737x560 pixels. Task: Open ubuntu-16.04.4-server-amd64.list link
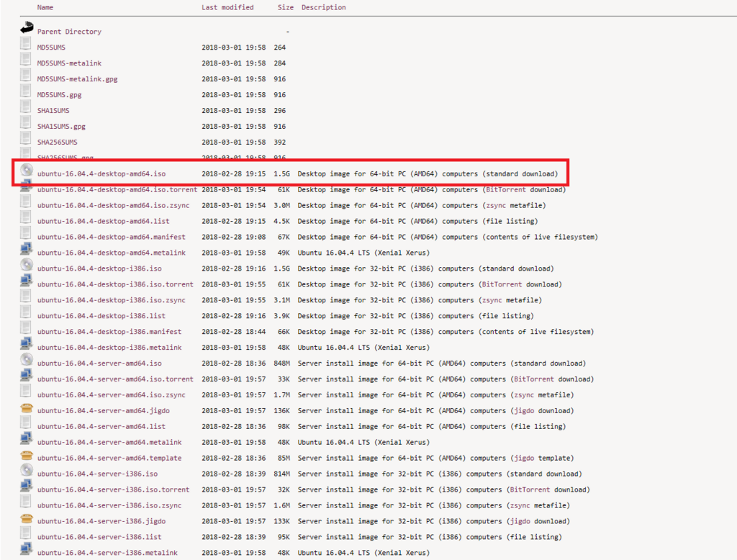(101, 426)
